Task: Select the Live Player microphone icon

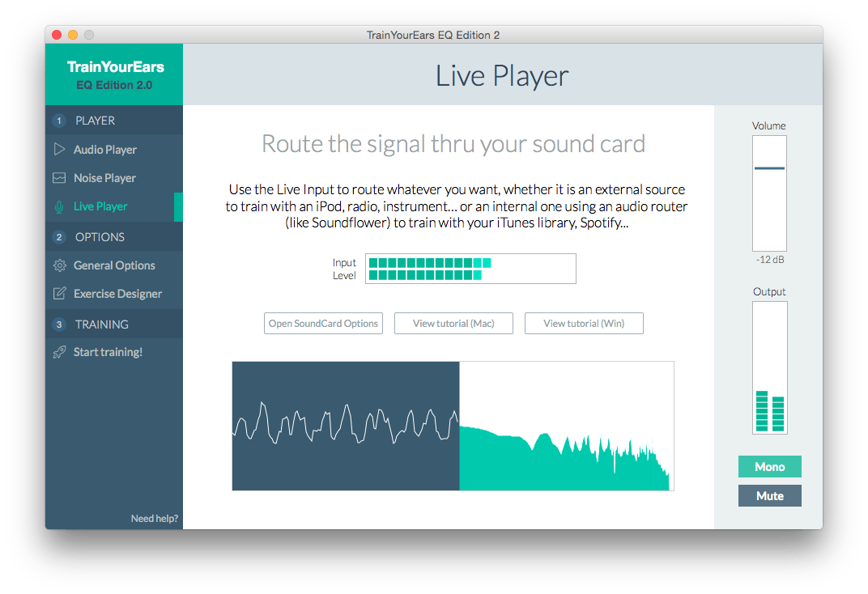Action: click(57, 206)
